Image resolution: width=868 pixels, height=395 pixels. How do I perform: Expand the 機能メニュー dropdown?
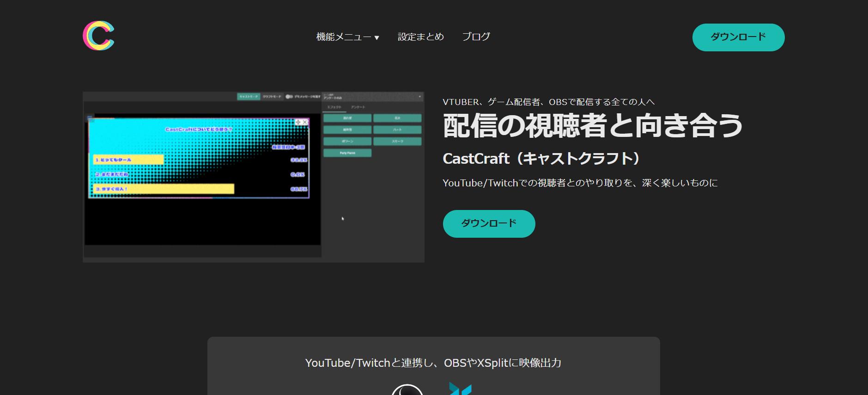click(347, 37)
